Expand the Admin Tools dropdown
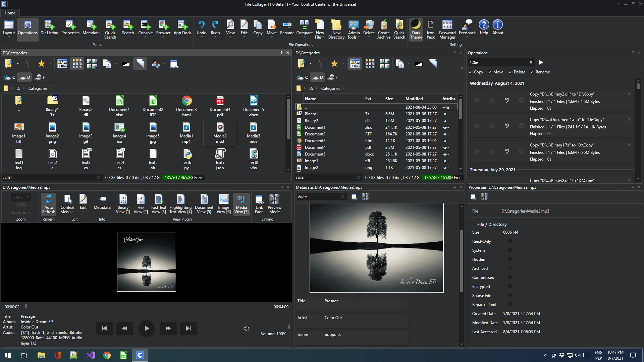 tap(358, 38)
